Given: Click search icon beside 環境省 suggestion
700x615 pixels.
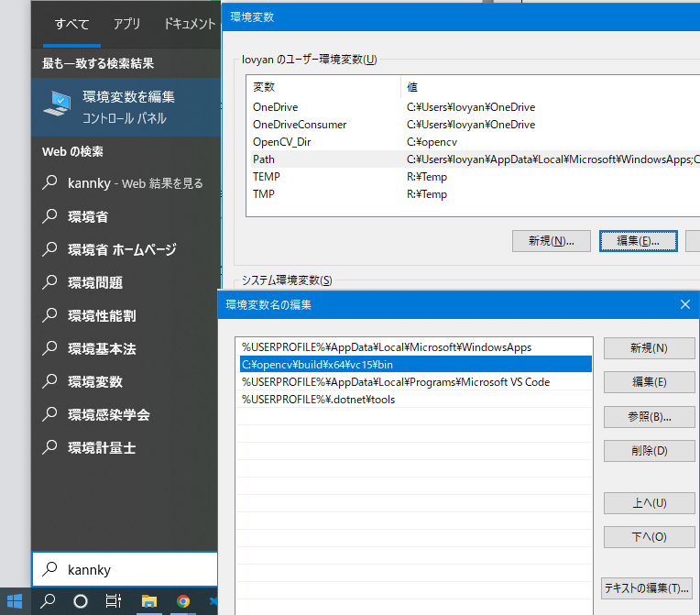Looking at the screenshot, I should click(x=50, y=216).
